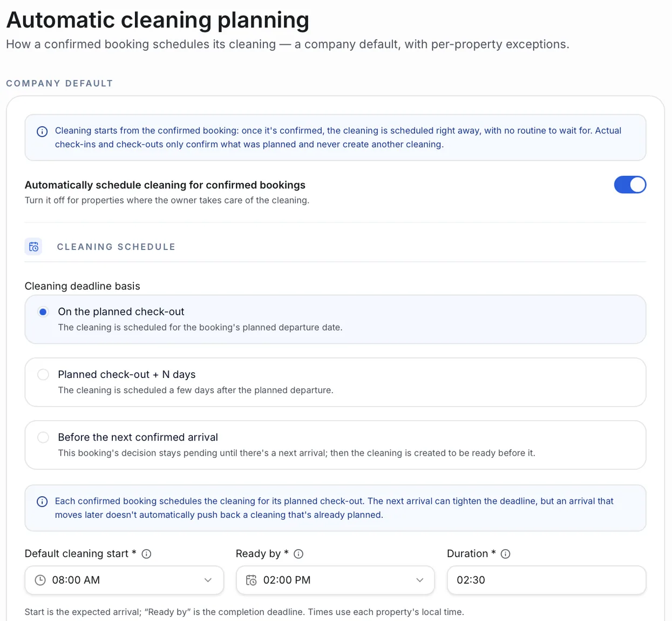Select Planned check-out + N days radio option
The width and height of the screenshot is (672, 621).
point(335,382)
